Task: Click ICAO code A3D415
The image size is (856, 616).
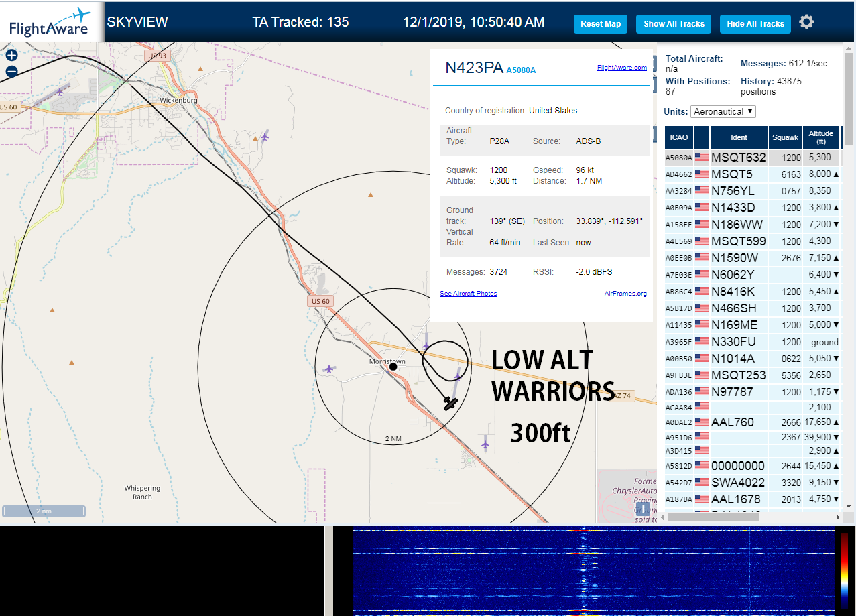Action: (x=678, y=450)
